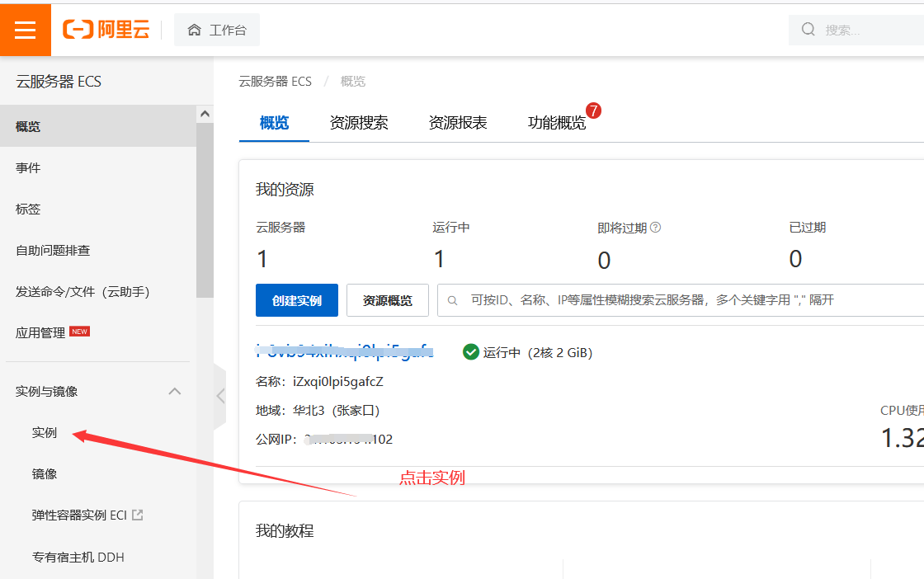Click the 创建实例 button
Image resolution: width=924 pixels, height=579 pixels.
[x=297, y=300]
